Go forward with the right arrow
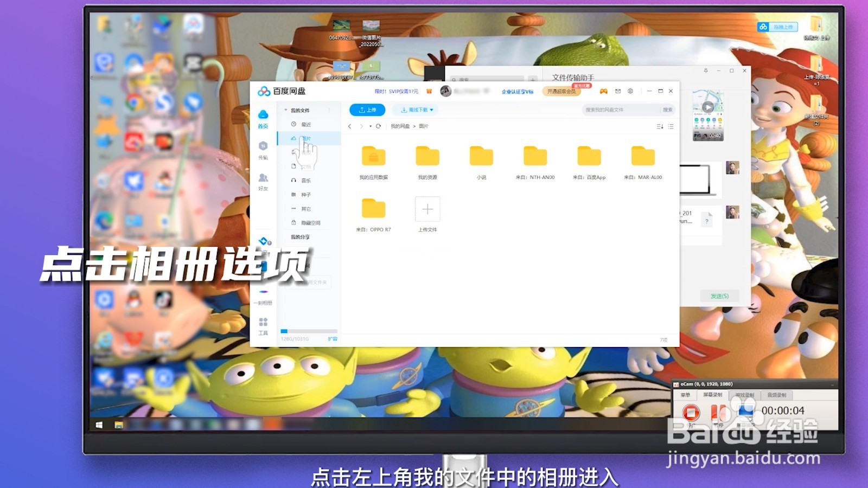The image size is (868, 488). pos(361,126)
